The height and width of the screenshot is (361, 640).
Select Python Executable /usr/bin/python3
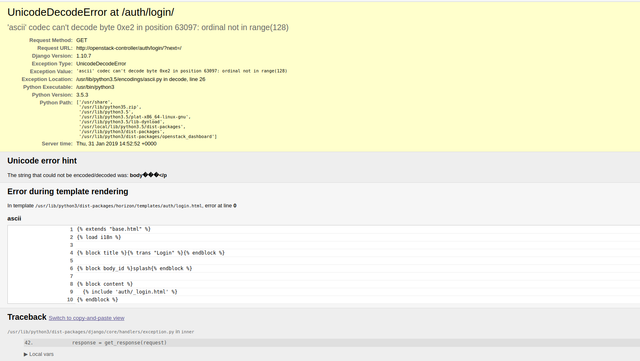tap(95, 87)
